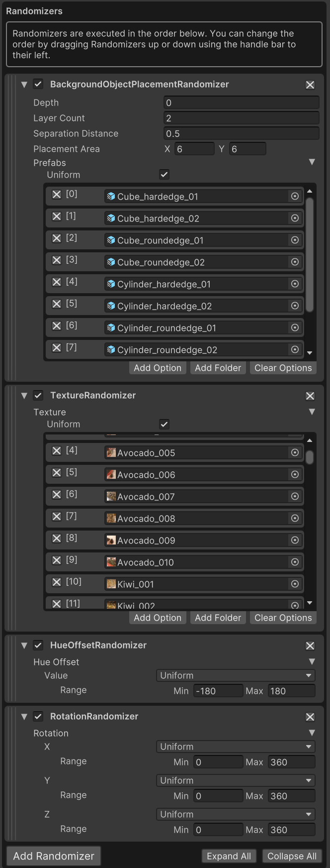Click the Avocado_009 texture thumbnail icon
330x868 pixels.
pyautogui.click(x=111, y=541)
